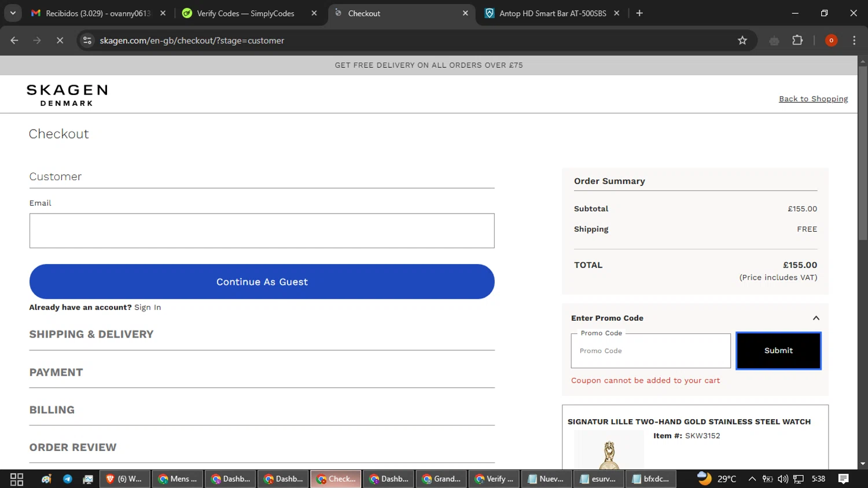This screenshot has height=488, width=868.
Task: Go forward in browser history
Action: 37,41
